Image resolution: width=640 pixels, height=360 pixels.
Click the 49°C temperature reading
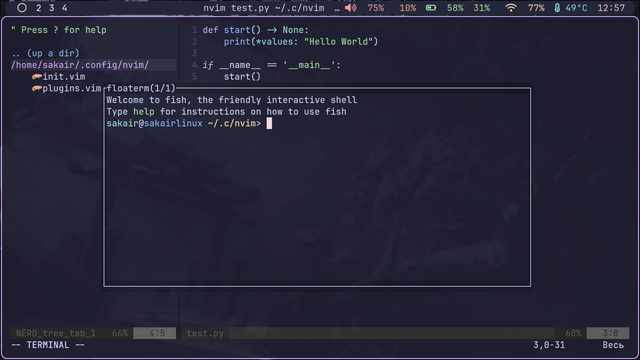tap(576, 8)
